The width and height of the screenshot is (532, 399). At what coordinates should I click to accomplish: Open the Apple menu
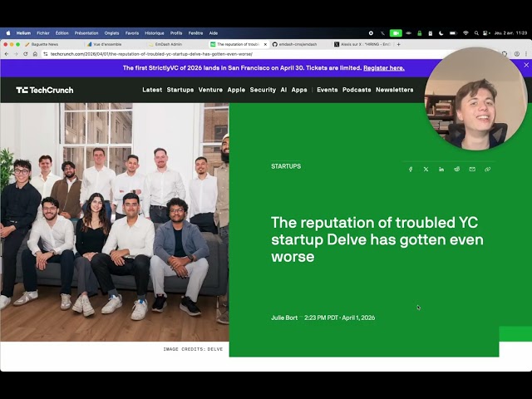(8, 33)
